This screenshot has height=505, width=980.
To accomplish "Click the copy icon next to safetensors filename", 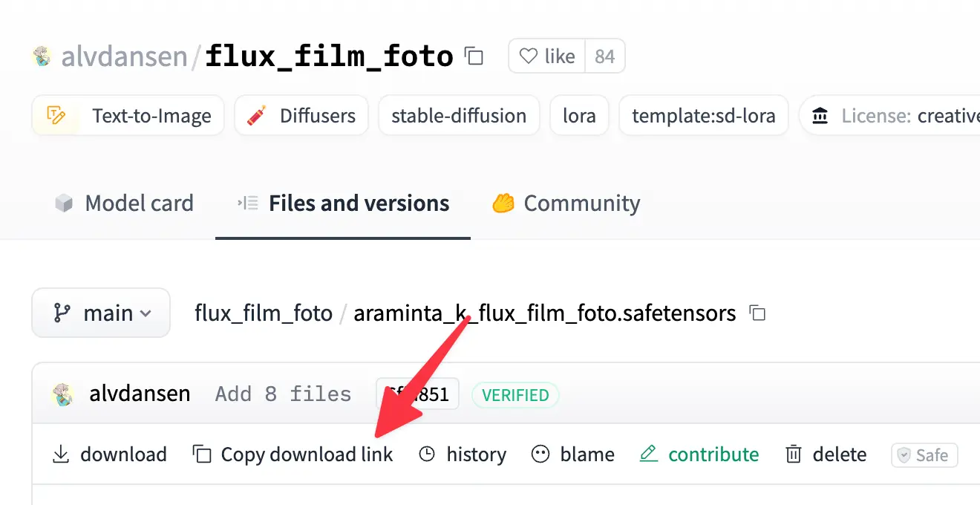I will pos(757,313).
